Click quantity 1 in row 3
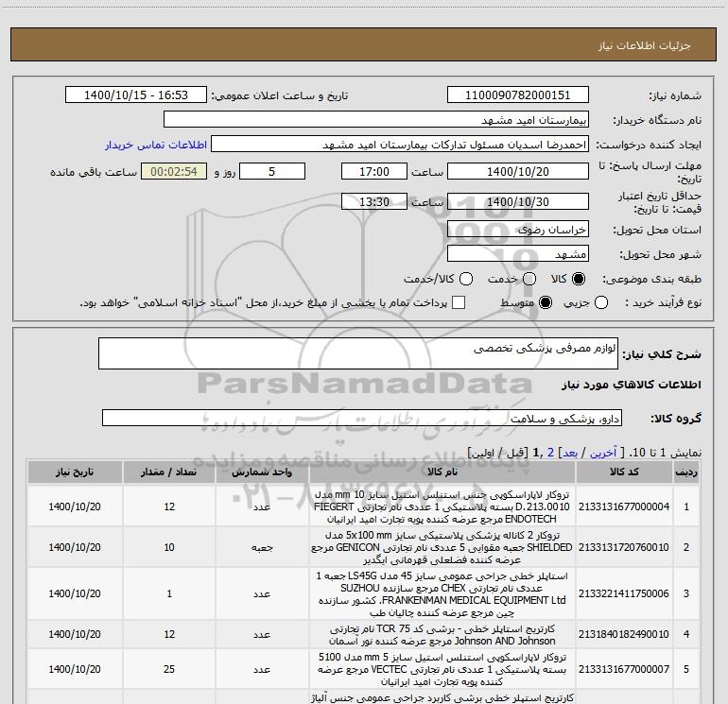Image resolution: width=728 pixels, height=704 pixels. click(x=169, y=593)
